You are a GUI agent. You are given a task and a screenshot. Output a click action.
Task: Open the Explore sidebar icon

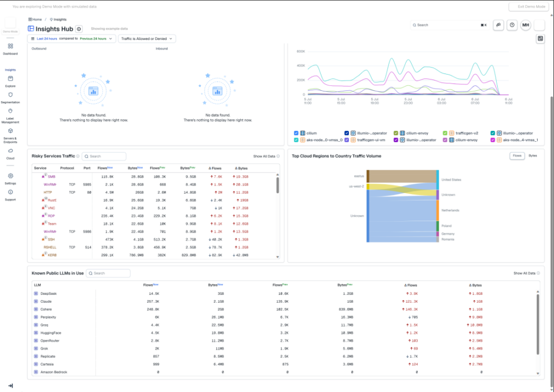10,79
